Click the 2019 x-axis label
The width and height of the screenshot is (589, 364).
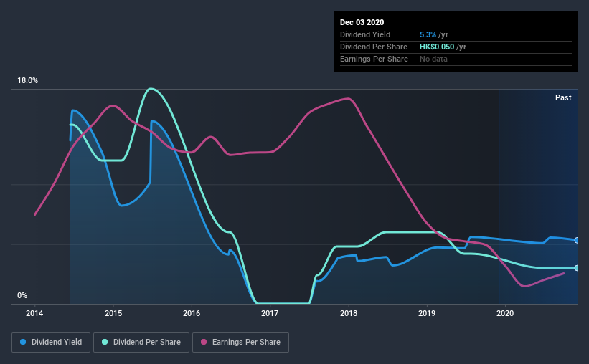[x=427, y=313]
